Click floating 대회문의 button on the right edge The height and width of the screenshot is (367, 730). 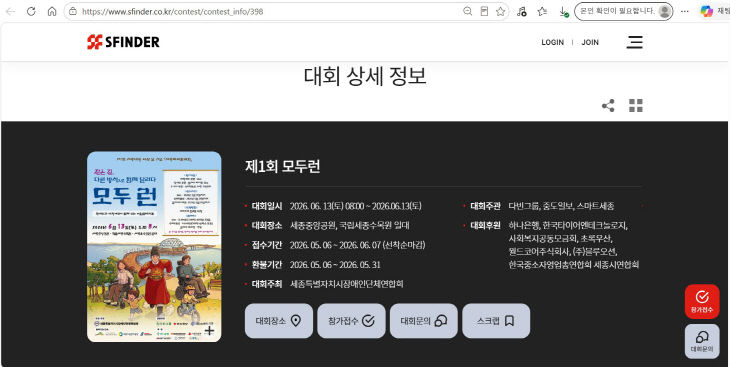702,341
